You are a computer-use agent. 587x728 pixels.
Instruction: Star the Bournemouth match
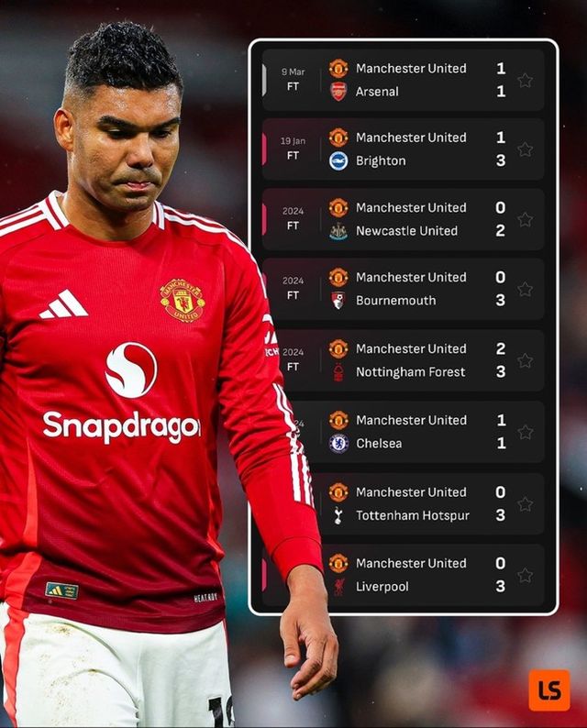point(525,289)
